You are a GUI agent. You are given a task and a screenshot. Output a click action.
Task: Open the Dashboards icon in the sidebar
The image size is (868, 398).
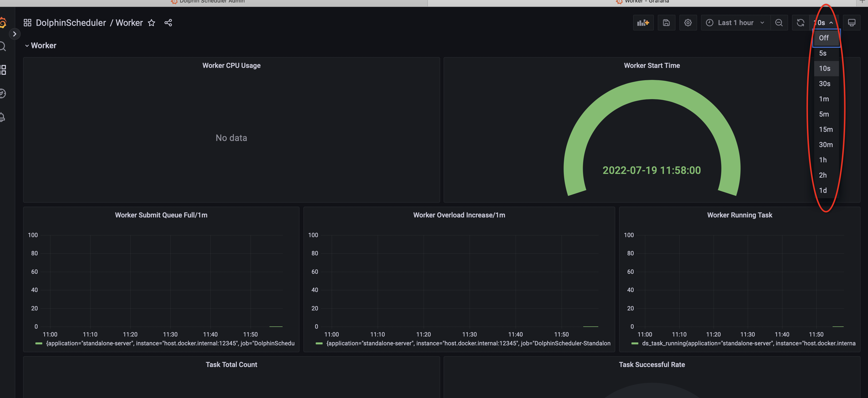coord(3,70)
